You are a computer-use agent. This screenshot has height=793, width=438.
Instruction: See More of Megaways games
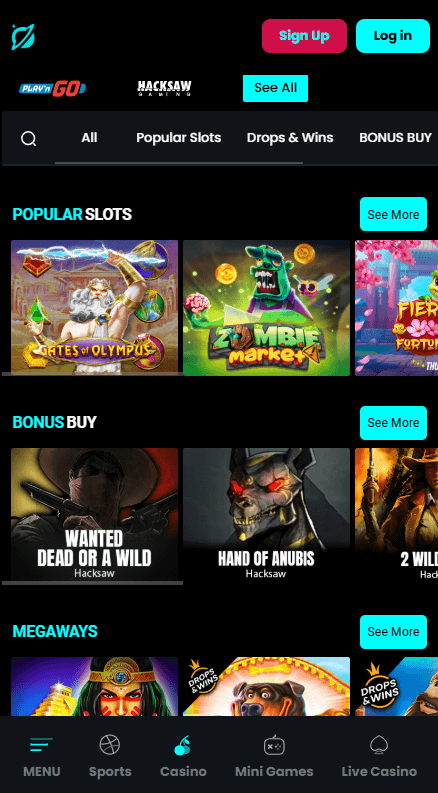point(393,632)
